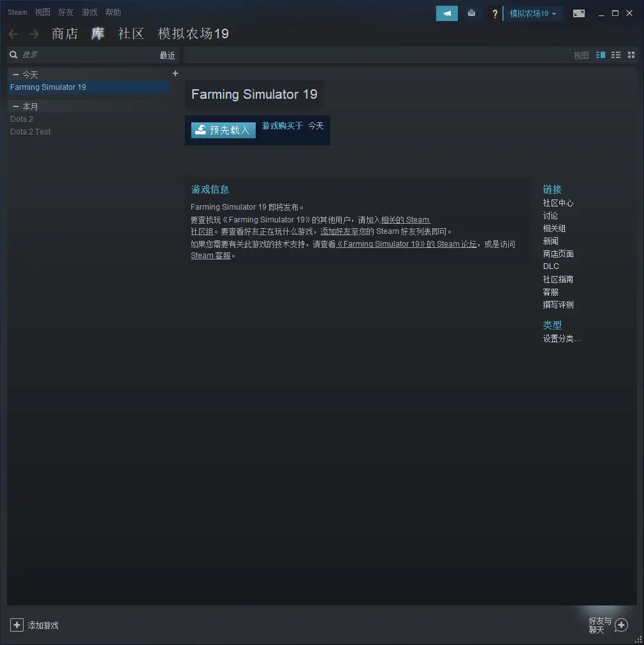Select Farming Simulator 19 in the library list
The image size is (644, 645).
tap(88, 87)
